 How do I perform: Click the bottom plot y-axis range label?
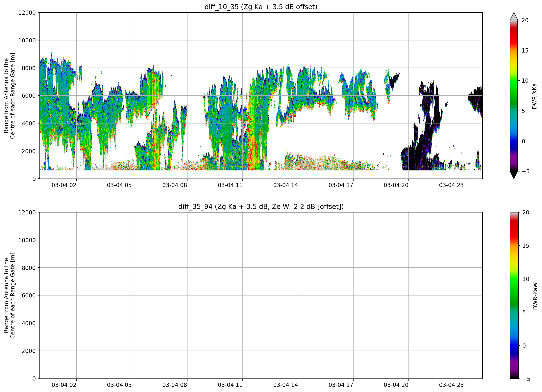(x=10, y=295)
